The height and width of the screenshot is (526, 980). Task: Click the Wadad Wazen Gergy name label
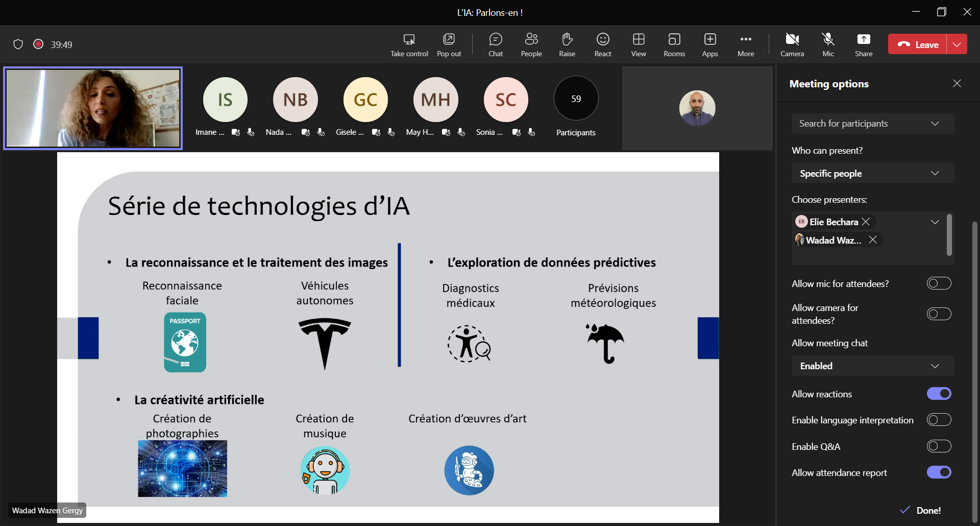(x=47, y=510)
